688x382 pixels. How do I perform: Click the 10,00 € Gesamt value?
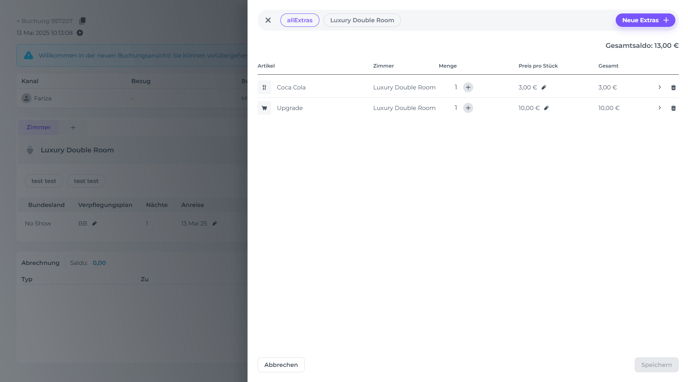(x=609, y=108)
